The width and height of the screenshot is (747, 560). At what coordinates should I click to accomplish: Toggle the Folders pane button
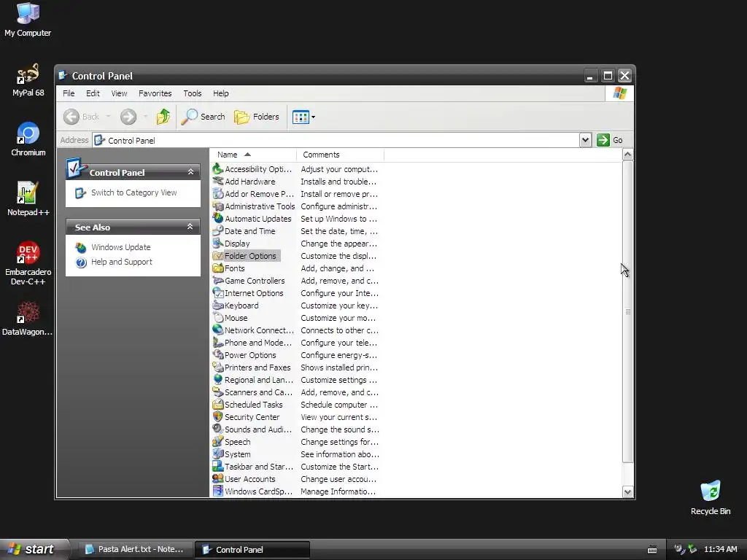pyautogui.click(x=257, y=117)
